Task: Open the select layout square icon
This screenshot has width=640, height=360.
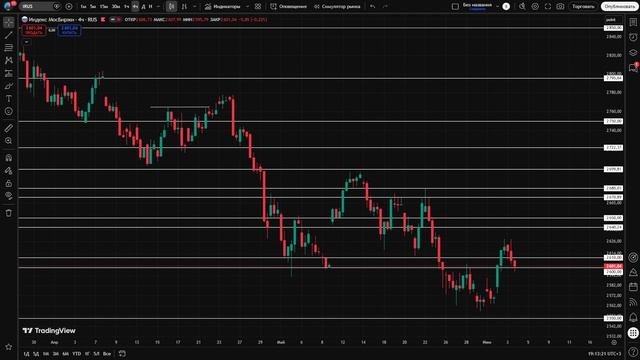Action: coord(455,7)
